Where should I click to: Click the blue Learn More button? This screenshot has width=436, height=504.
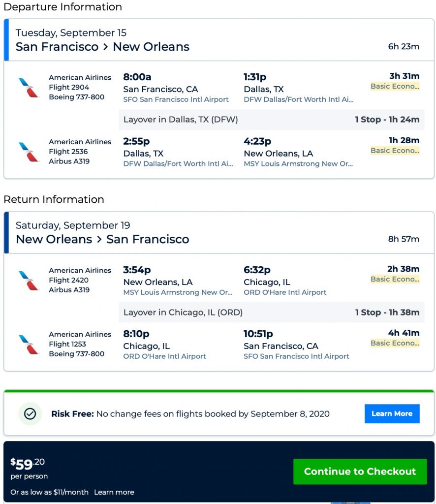(x=392, y=414)
